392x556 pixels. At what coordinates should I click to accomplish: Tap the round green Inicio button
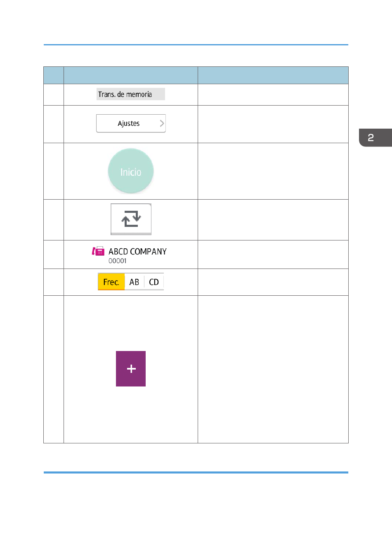click(x=131, y=171)
